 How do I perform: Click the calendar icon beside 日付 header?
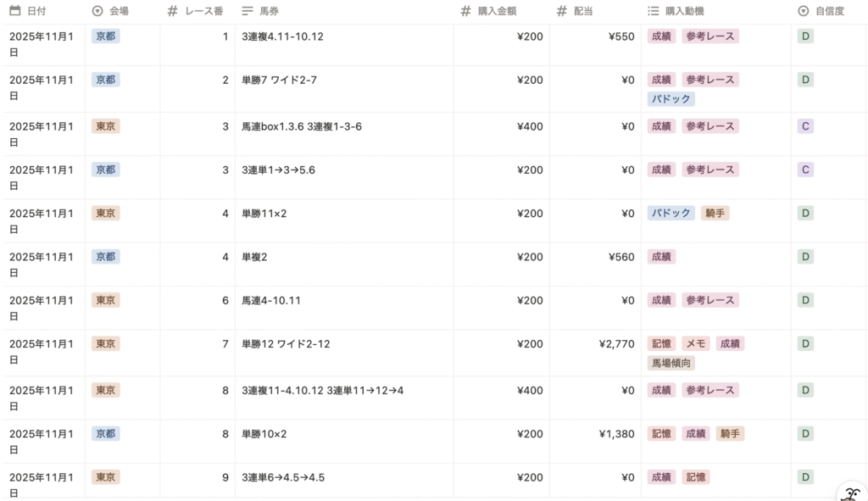[14, 11]
